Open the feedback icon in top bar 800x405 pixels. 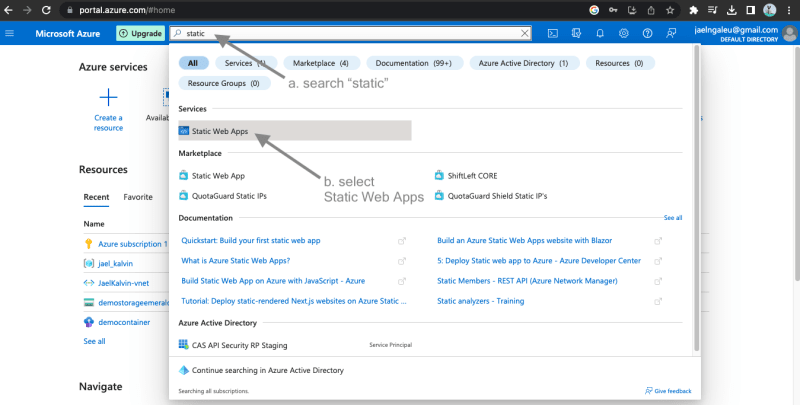coord(671,34)
